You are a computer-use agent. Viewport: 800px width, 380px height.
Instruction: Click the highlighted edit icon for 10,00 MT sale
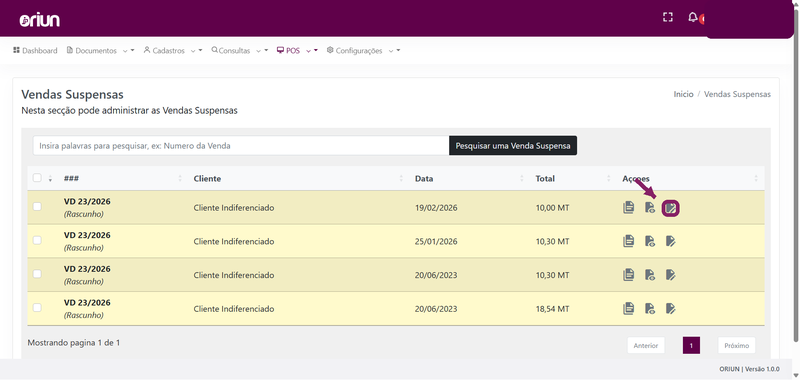(670, 208)
